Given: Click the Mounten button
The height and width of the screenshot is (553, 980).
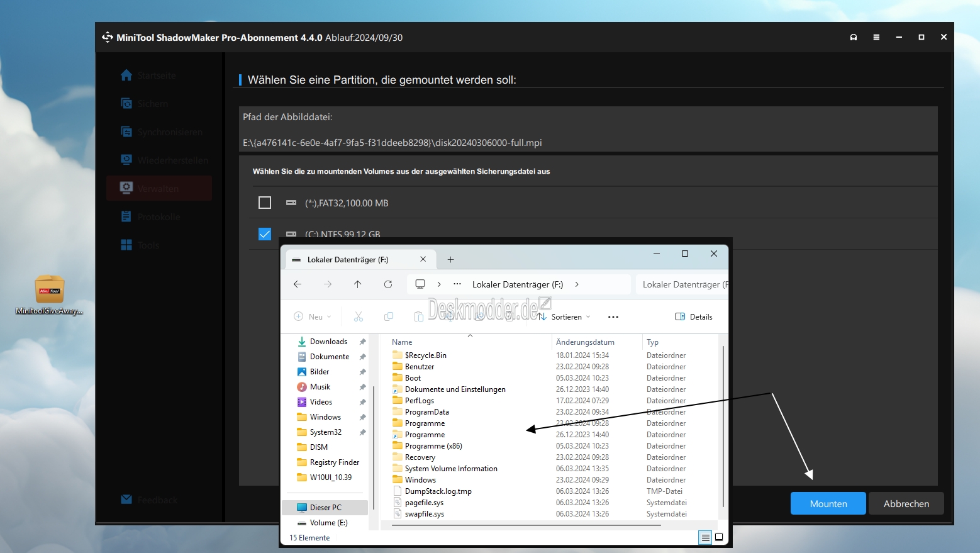Looking at the screenshot, I should pos(828,503).
